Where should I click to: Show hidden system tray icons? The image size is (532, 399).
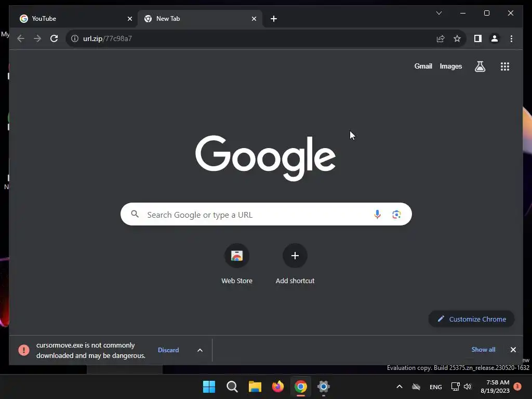(400, 387)
